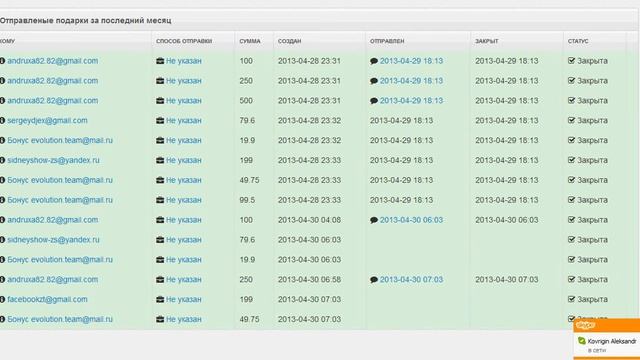The width and height of the screenshot is (640, 360).
Task: Click info icon in the 500 sum row
Action: point(2,101)
